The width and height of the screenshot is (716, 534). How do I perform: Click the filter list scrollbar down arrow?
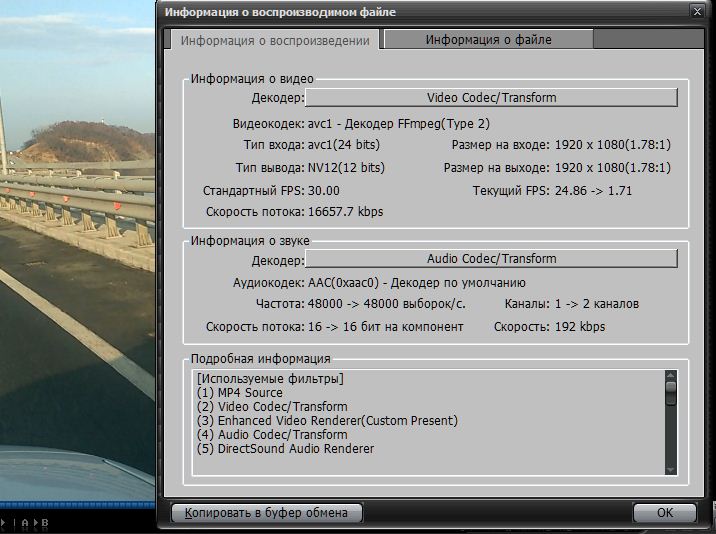click(671, 469)
